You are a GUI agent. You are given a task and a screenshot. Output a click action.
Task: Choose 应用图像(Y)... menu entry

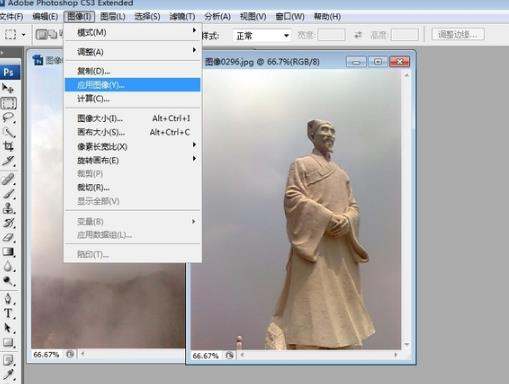[x=133, y=85]
